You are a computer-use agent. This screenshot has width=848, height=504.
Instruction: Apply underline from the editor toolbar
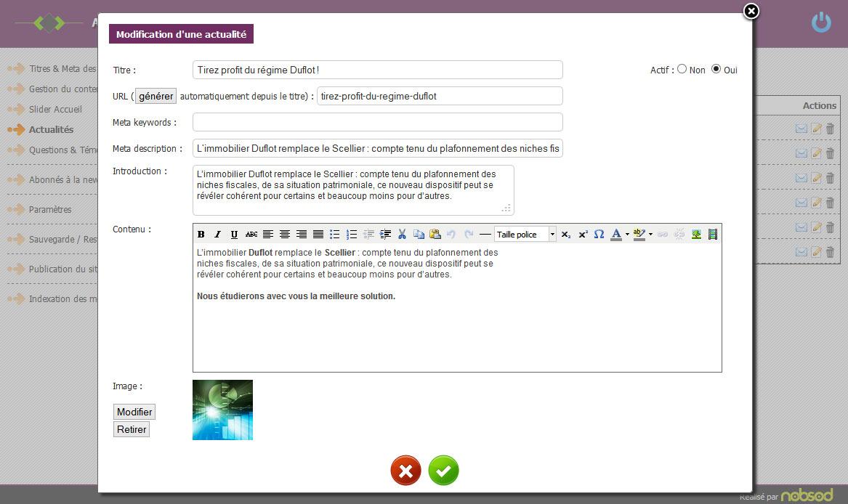234,234
